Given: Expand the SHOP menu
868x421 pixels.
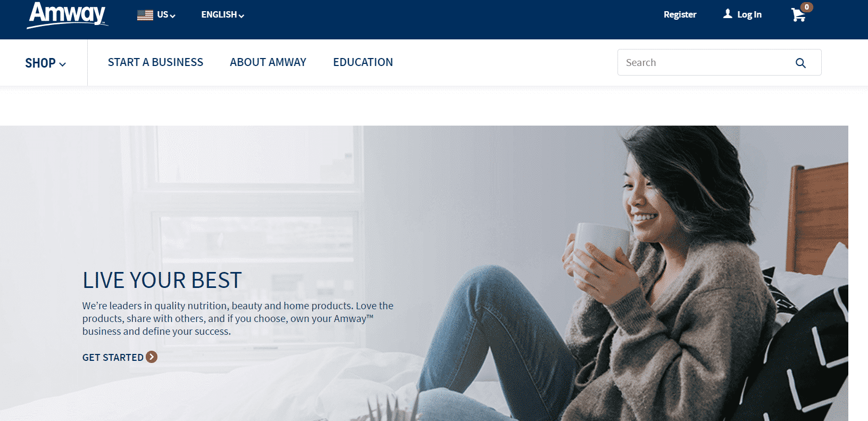Looking at the screenshot, I should (x=45, y=63).
